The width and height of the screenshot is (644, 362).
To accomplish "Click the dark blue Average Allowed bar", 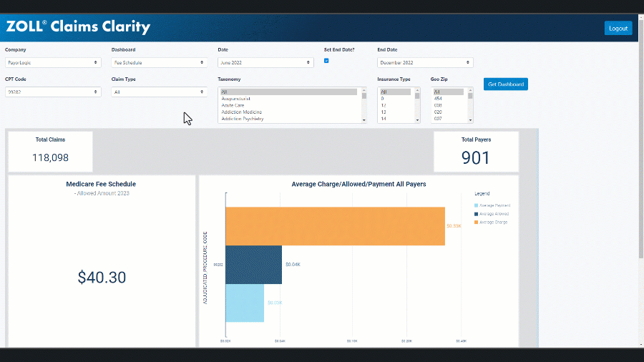I will click(254, 265).
